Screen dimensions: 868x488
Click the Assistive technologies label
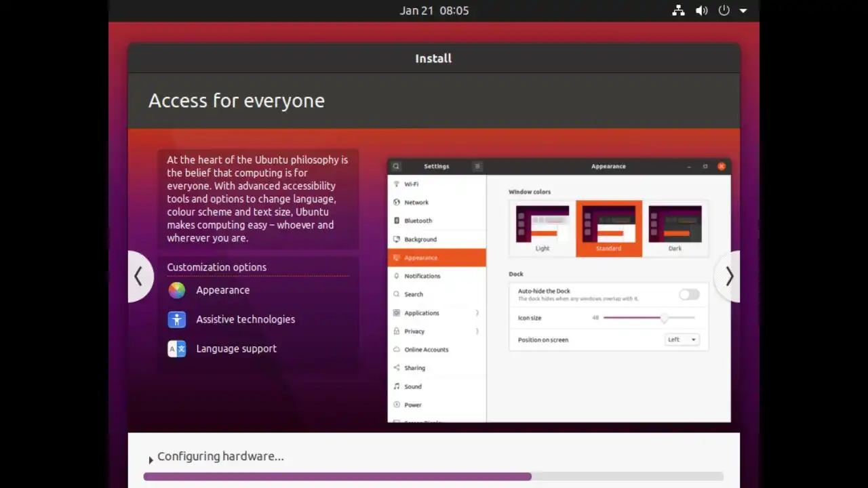click(245, 319)
